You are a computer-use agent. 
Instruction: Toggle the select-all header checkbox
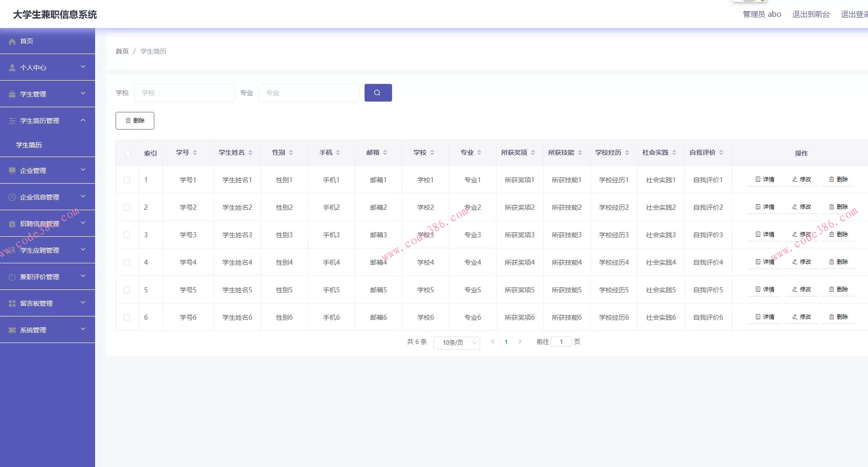pyautogui.click(x=128, y=153)
